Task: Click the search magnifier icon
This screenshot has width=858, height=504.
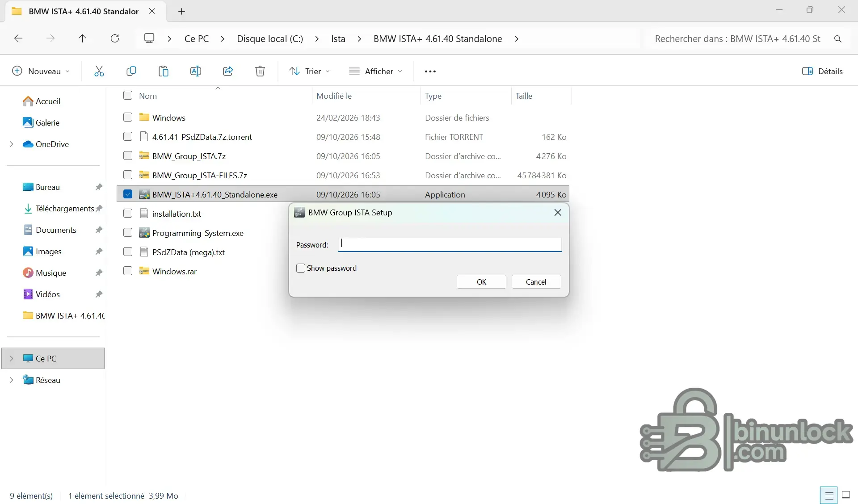Action: (838, 39)
